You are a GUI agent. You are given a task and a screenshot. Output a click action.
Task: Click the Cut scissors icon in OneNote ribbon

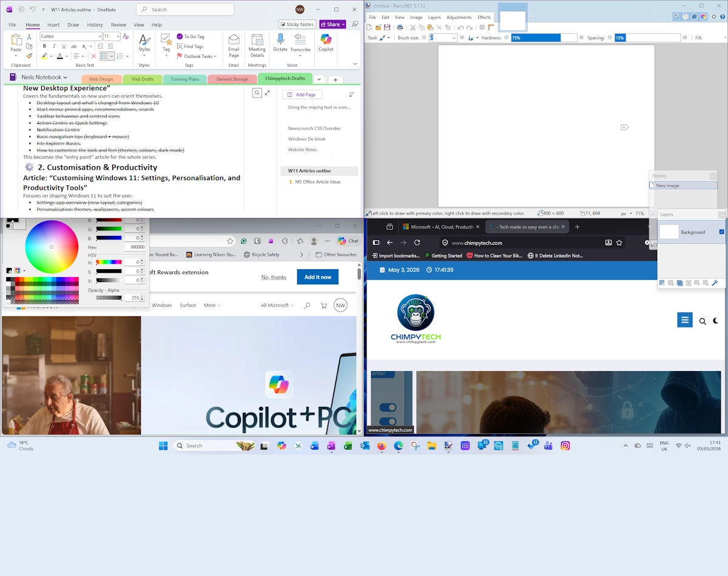tap(29, 36)
